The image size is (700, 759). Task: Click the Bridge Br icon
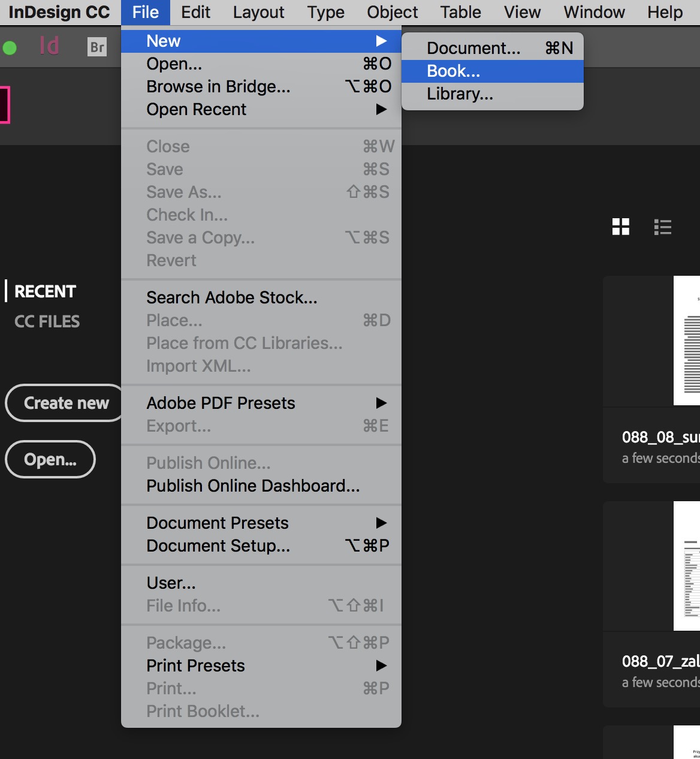(x=97, y=47)
